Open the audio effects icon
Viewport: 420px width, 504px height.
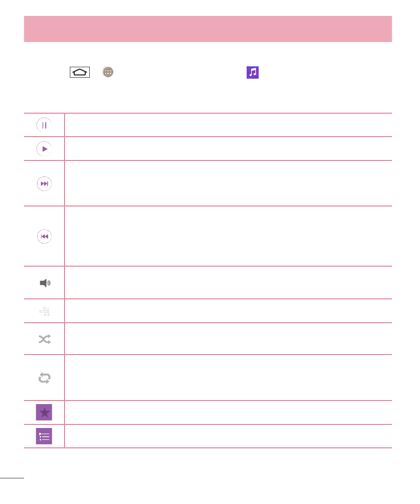[44, 311]
